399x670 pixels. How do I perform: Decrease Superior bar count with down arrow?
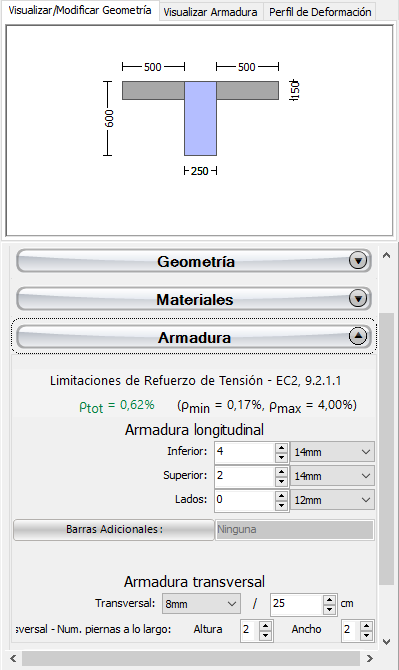pyautogui.click(x=281, y=482)
